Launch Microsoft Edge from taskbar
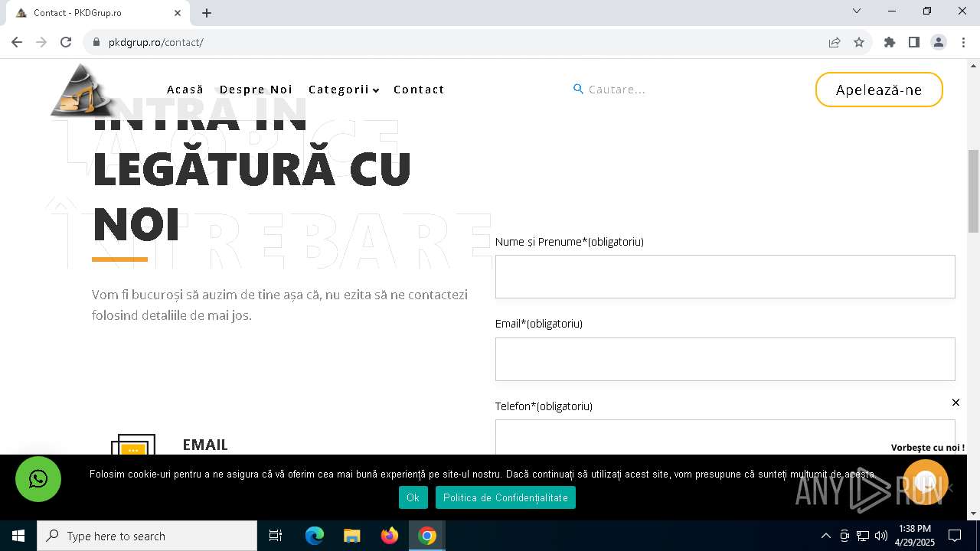 [315, 536]
